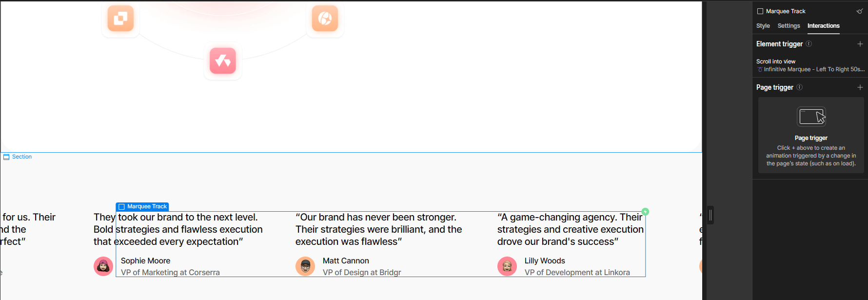Click the orange circular icon on the hero's right side
This screenshot has height=300, width=868.
(x=325, y=19)
